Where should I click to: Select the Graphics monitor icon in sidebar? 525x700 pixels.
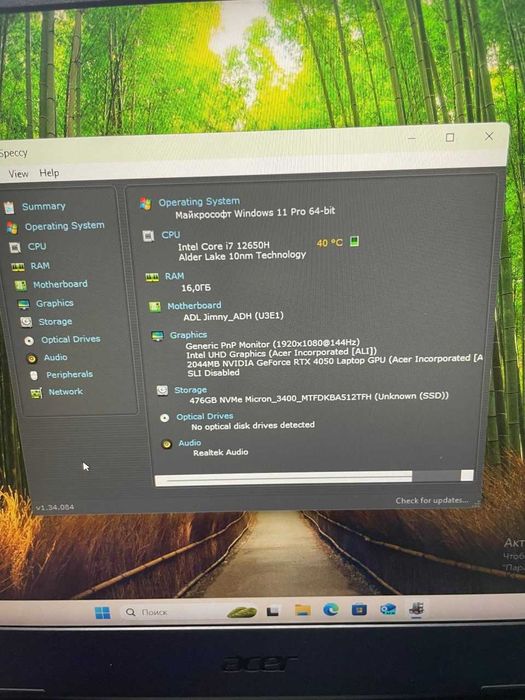[24, 304]
